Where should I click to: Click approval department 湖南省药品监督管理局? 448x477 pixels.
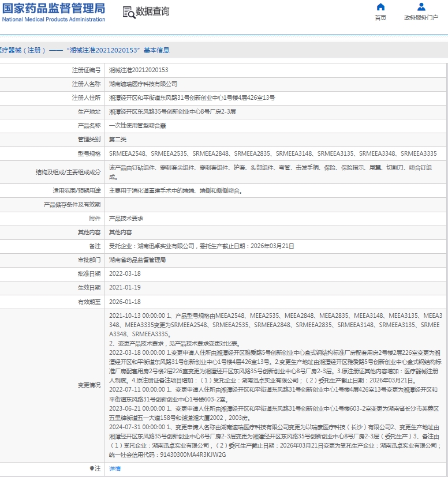click(x=137, y=260)
